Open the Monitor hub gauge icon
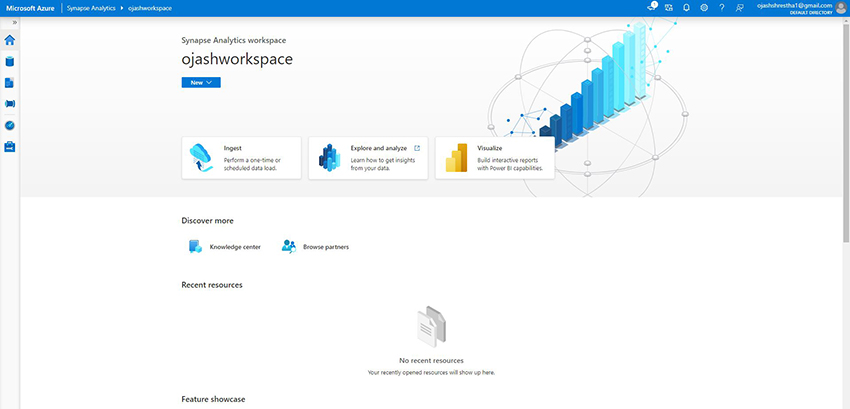850x409 pixels. (10, 125)
